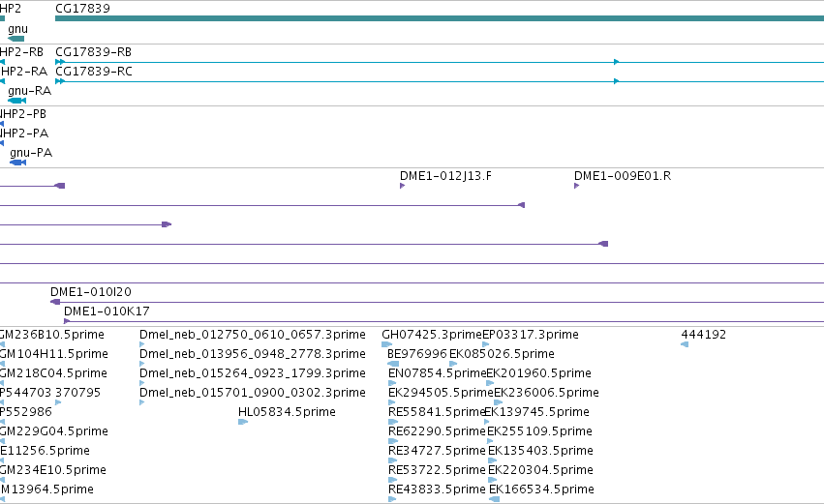Click the GM234E10.5prime EST label

[x=53, y=470]
